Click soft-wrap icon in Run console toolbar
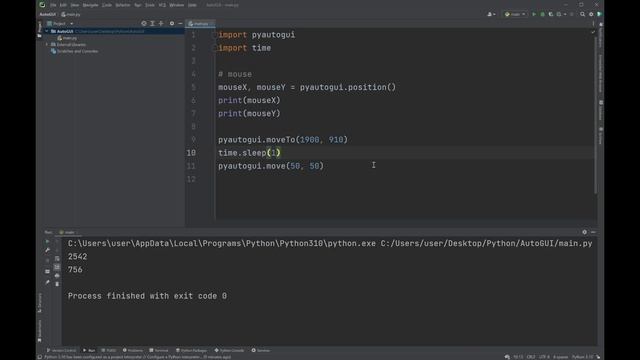 pos(57,258)
